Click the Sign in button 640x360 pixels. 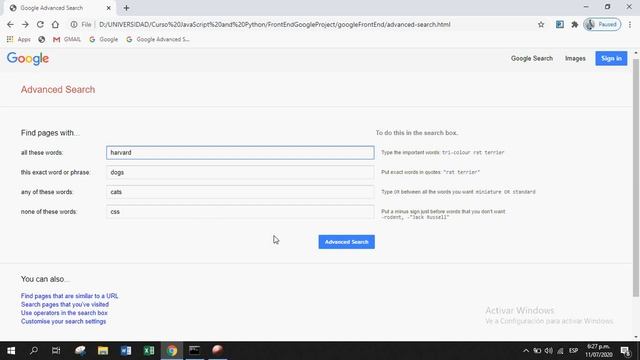click(x=611, y=58)
